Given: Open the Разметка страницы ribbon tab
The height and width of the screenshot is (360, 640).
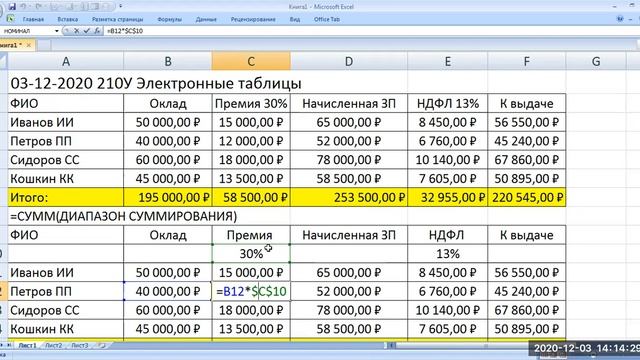Looking at the screenshot, I should [x=118, y=19].
